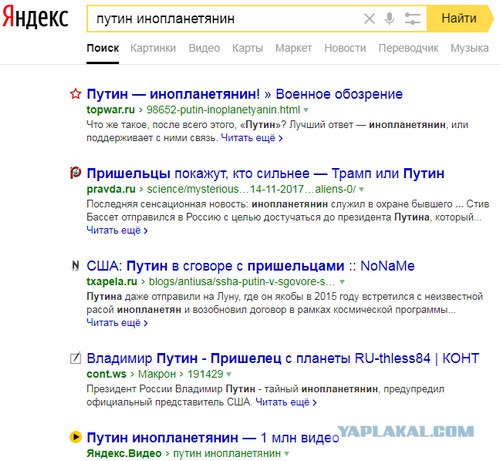
Task: Click the cont.ws notepad favicon
Action: pyautogui.click(x=76, y=358)
